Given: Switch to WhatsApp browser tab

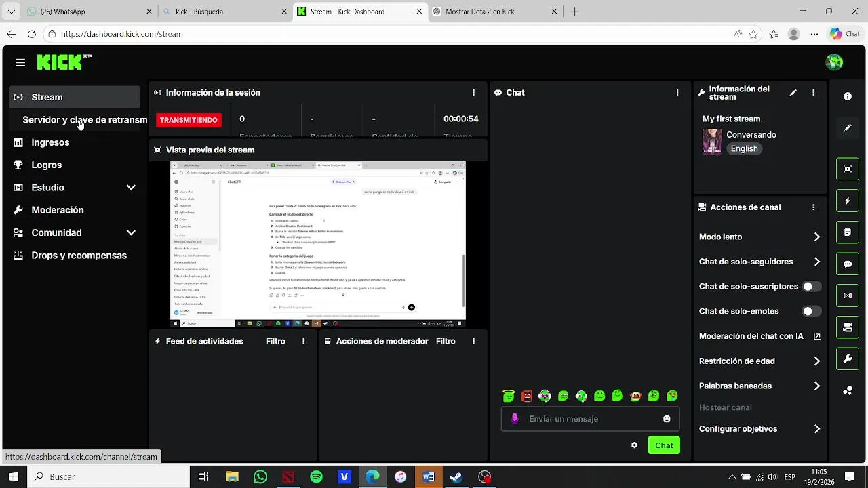Looking at the screenshot, I should point(88,12).
